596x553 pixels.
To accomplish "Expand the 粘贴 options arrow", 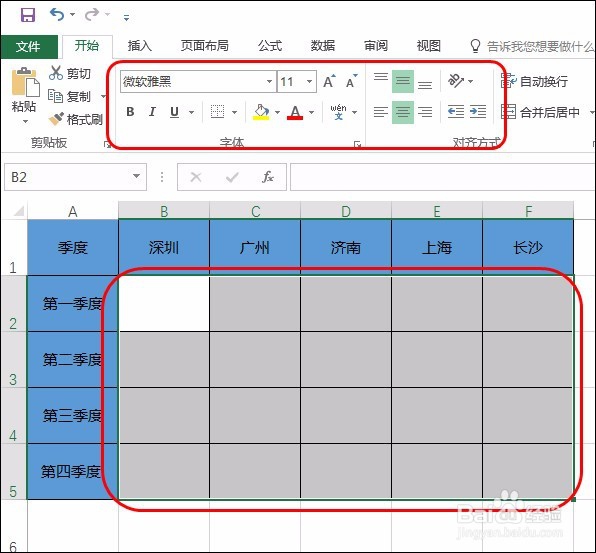I will (x=25, y=122).
